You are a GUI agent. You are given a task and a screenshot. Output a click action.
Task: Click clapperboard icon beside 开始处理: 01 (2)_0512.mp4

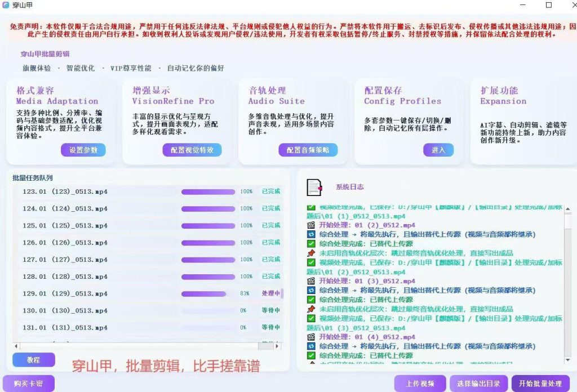click(x=311, y=225)
